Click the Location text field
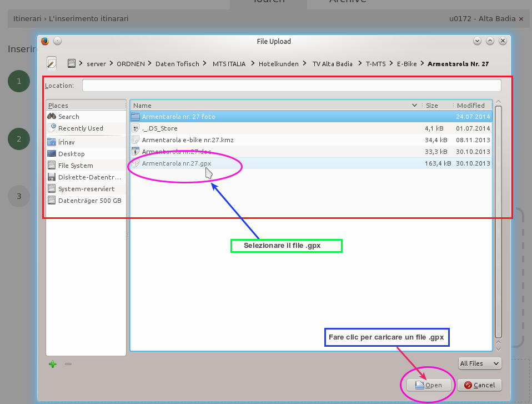The image size is (532, 404). click(x=291, y=86)
